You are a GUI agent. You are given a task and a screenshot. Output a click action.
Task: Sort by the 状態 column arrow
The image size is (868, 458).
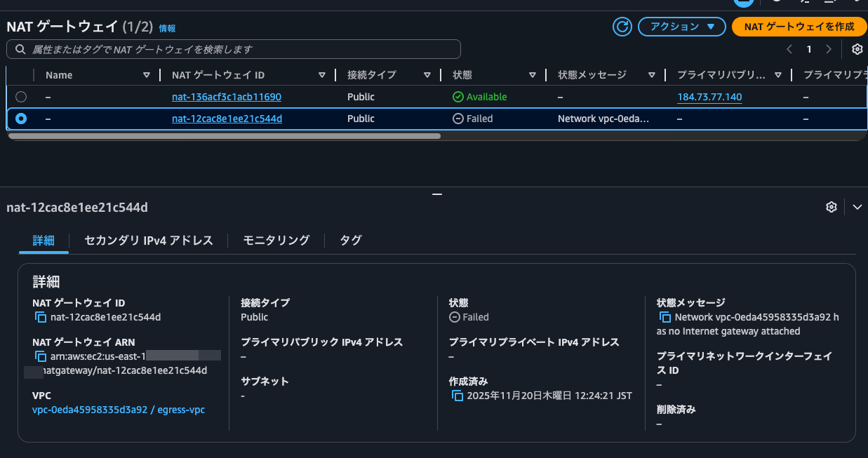[x=533, y=75]
